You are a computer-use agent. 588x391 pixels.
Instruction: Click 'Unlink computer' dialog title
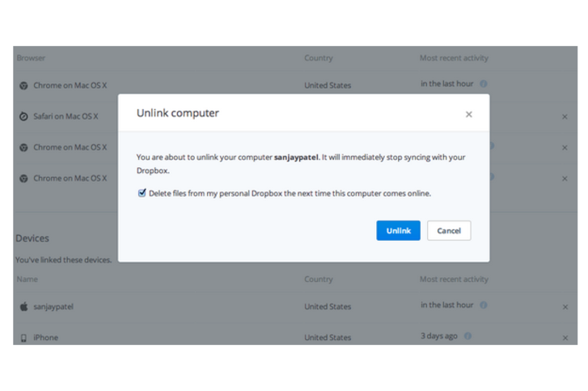click(178, 113)
